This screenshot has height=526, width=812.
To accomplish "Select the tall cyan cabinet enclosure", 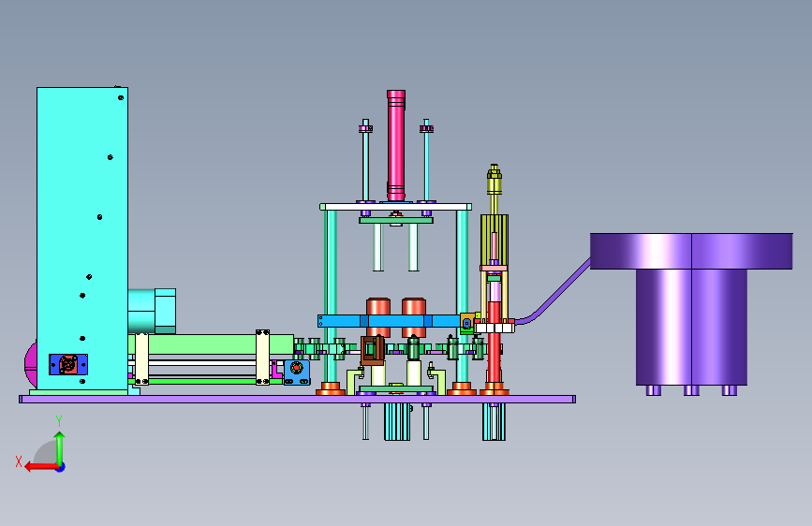I will point(81,238).
